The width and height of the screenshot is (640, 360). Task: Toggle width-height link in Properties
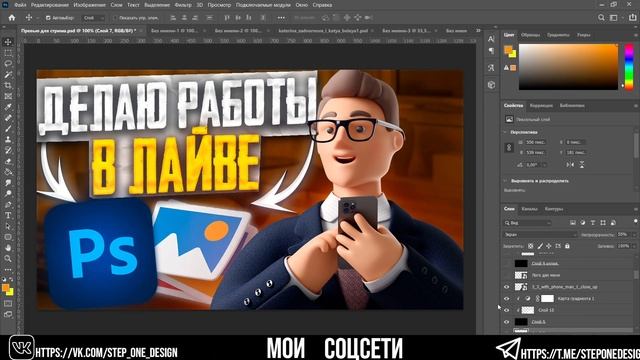tap(509, 147)
